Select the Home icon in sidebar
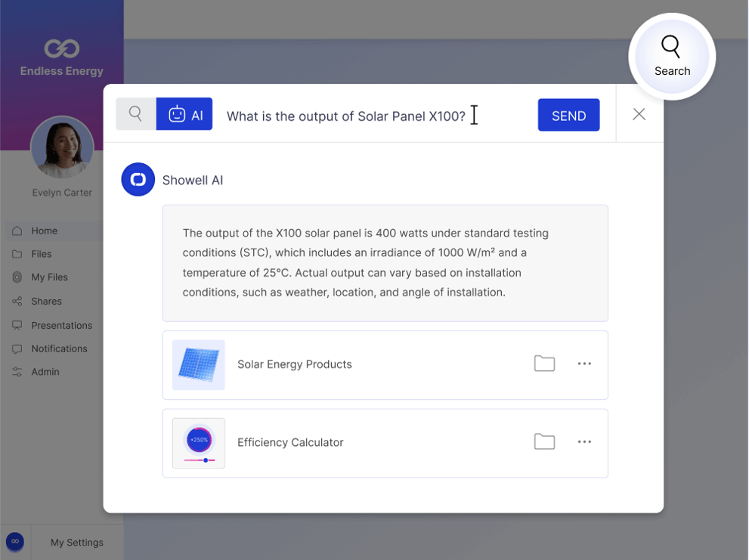 click(x=18, y=230)
